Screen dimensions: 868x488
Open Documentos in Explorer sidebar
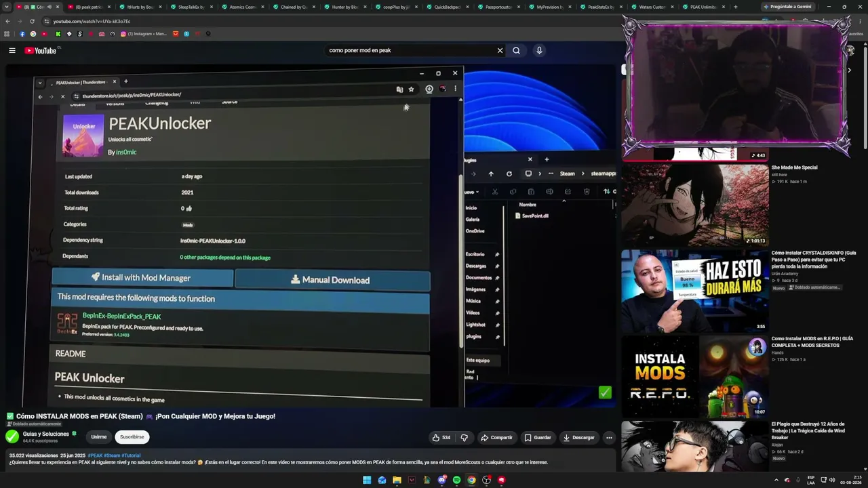[x=479, y=278]
